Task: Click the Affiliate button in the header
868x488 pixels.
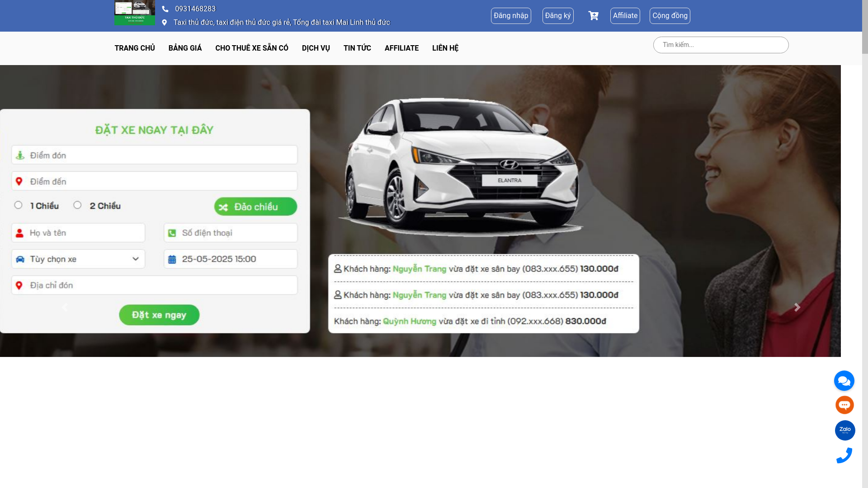Action: click(625, 16)
